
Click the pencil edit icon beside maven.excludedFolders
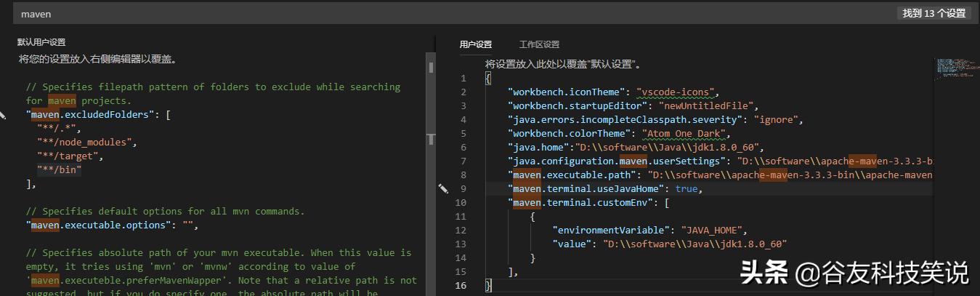[x=2, y=115]
